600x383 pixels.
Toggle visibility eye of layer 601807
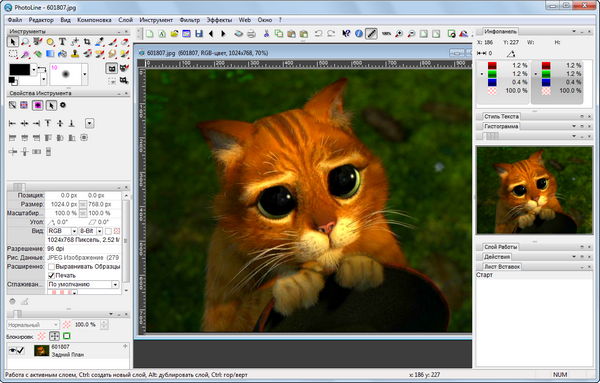click(13, 350)
